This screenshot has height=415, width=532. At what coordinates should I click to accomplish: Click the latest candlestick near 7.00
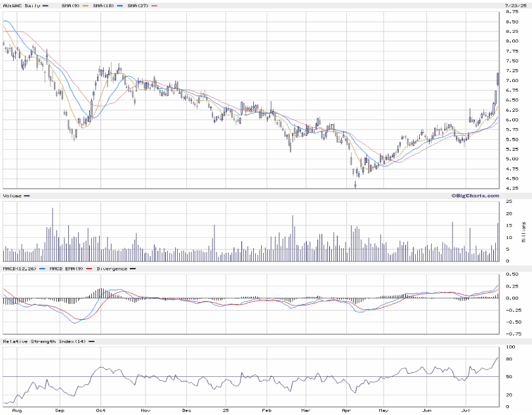click(498, 79)
